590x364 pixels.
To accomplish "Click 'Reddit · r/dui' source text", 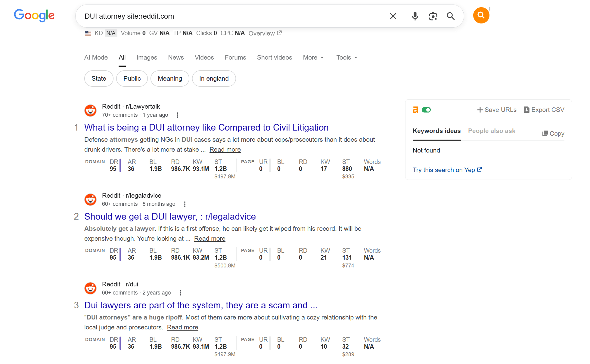I will (120, 284).
